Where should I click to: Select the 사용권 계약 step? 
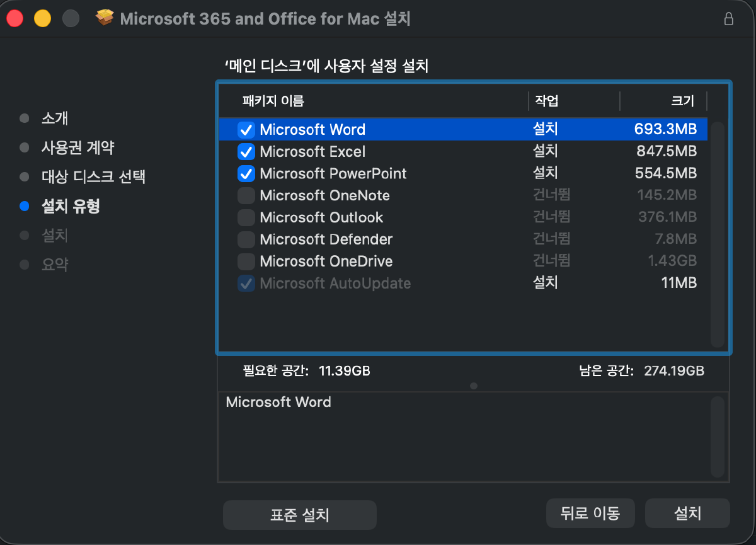click(x=78, y=147)
